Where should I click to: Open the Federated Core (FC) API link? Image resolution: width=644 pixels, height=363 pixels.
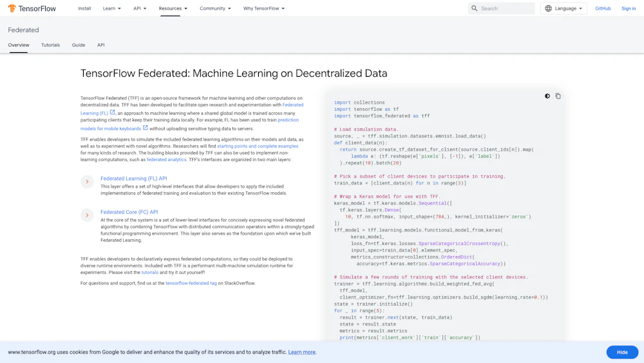coord(129,212)
